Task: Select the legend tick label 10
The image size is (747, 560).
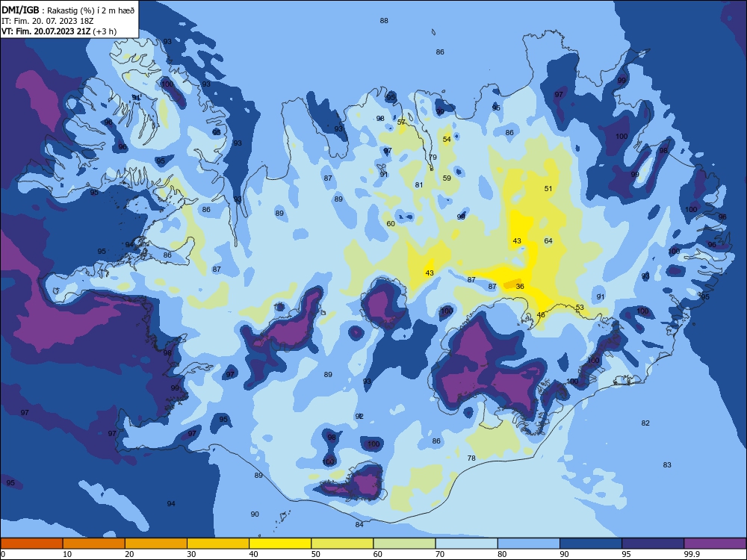Action: point(67,554)
